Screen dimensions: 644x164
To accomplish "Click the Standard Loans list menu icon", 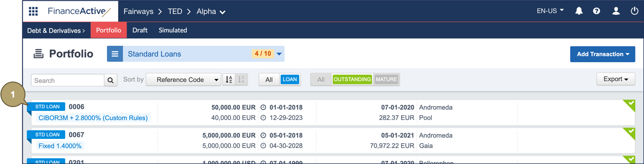I will (115, 54).
